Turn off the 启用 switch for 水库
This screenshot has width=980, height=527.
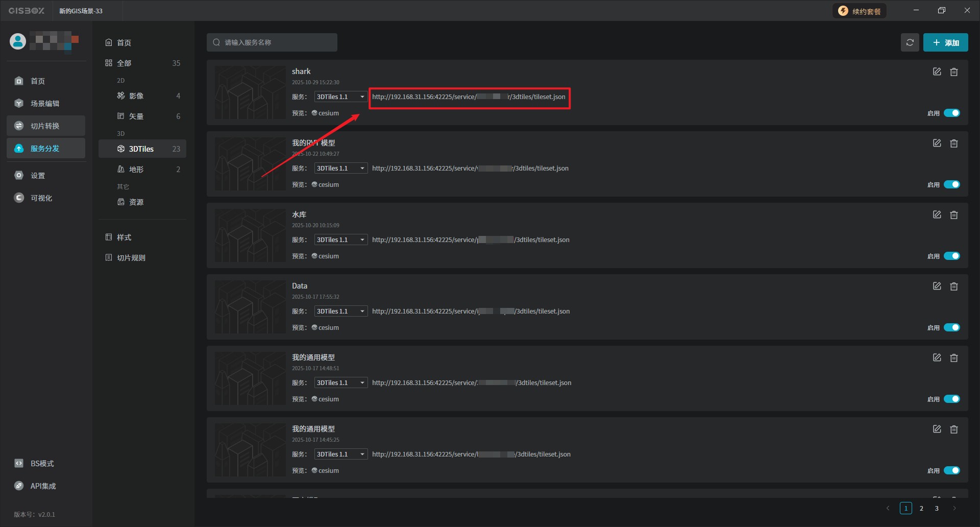pyautogui.click(x=951, y=256)
